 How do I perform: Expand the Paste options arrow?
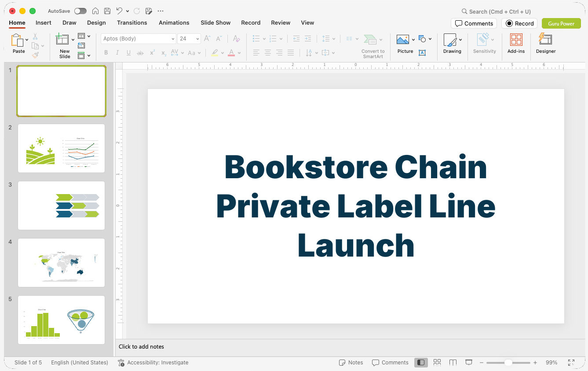point(27,40)
